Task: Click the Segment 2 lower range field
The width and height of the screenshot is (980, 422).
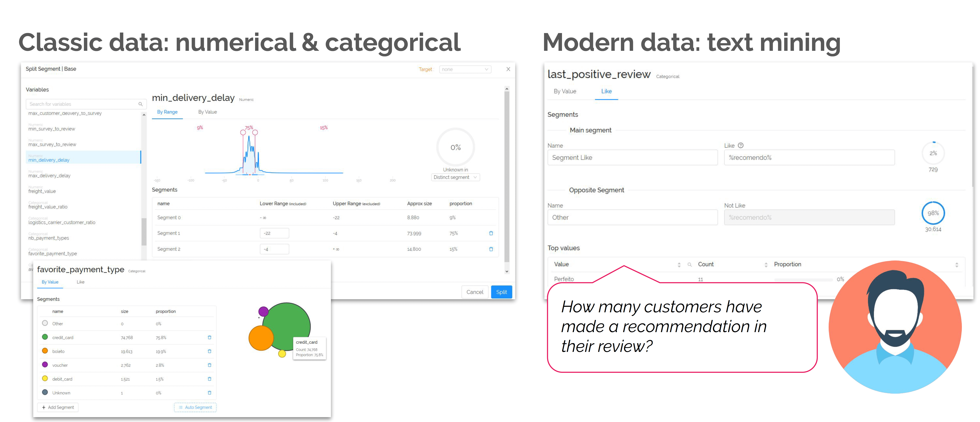Action: 274,249
